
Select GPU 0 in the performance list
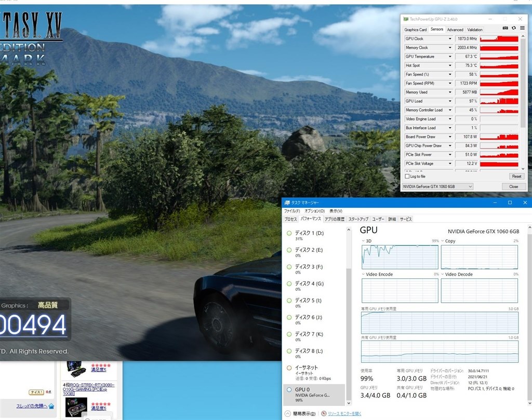pyautogui.click(x=314, y=395)
